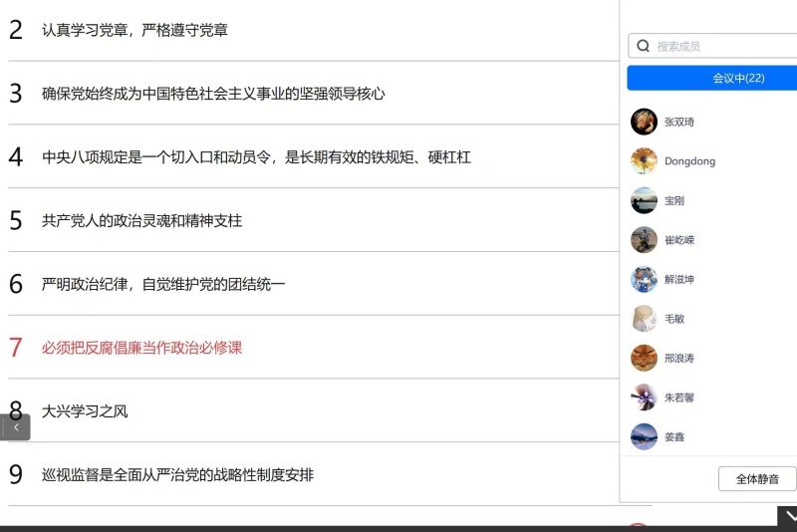Expand the left side panel arrow
797x532 pixels.
pyautogui.click(x=15, y=427)
